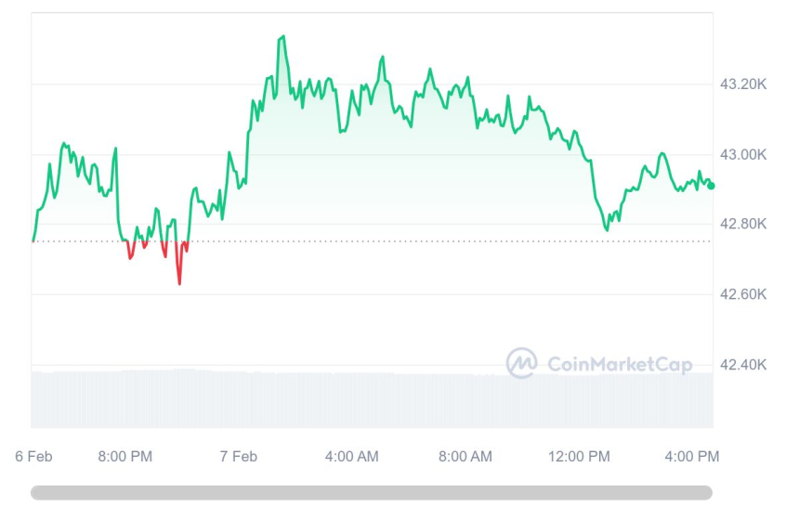Click the 43.20K price axis label
The width and height of the screenshot is (799, 532).
(x=743, y=84)
